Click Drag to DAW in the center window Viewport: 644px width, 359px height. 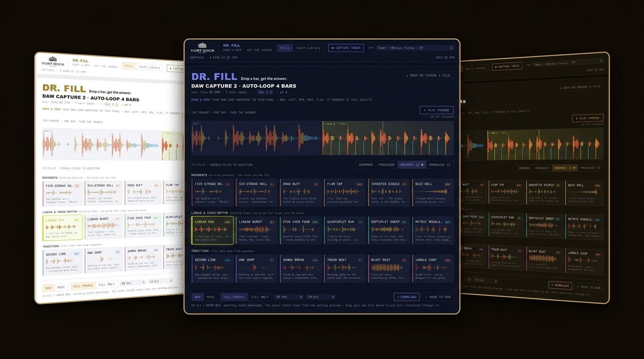438,297
